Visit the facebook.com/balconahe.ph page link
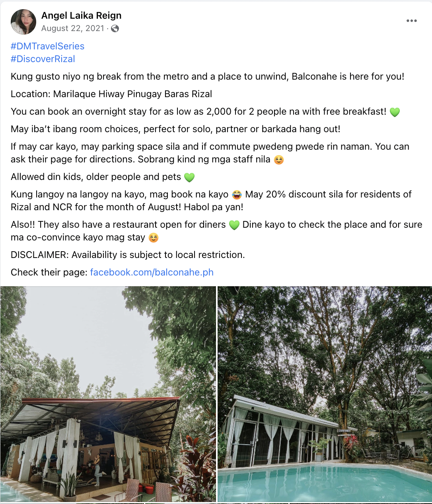Image resolution: width=432 pixels, height=504 pixels. pos(152,272)
